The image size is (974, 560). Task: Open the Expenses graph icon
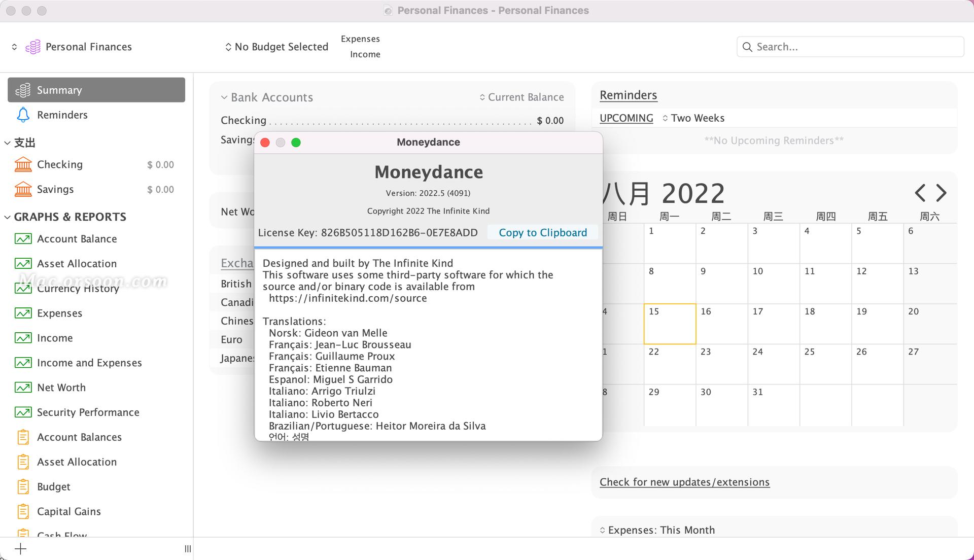pos(22,313)
